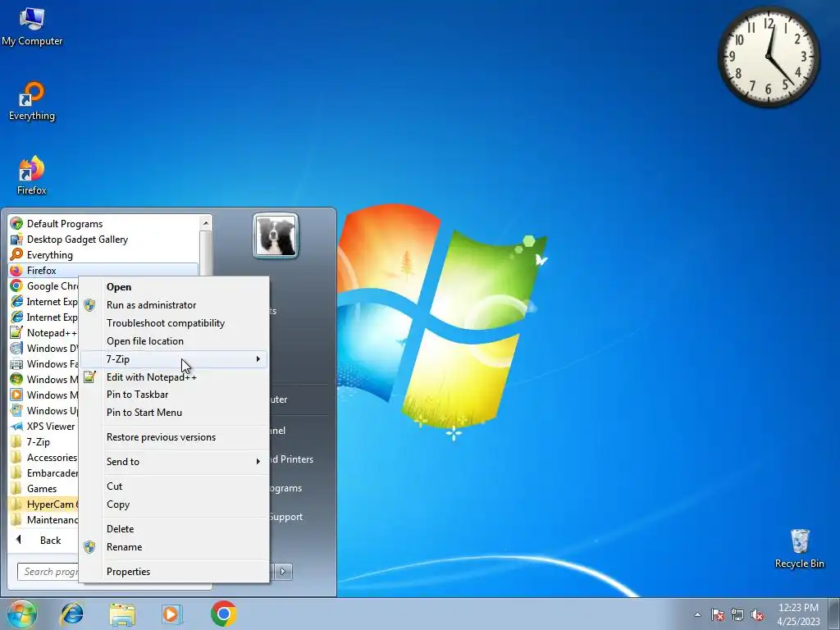
Task: Click the Windows Start orb
Action: coord(22,614)
